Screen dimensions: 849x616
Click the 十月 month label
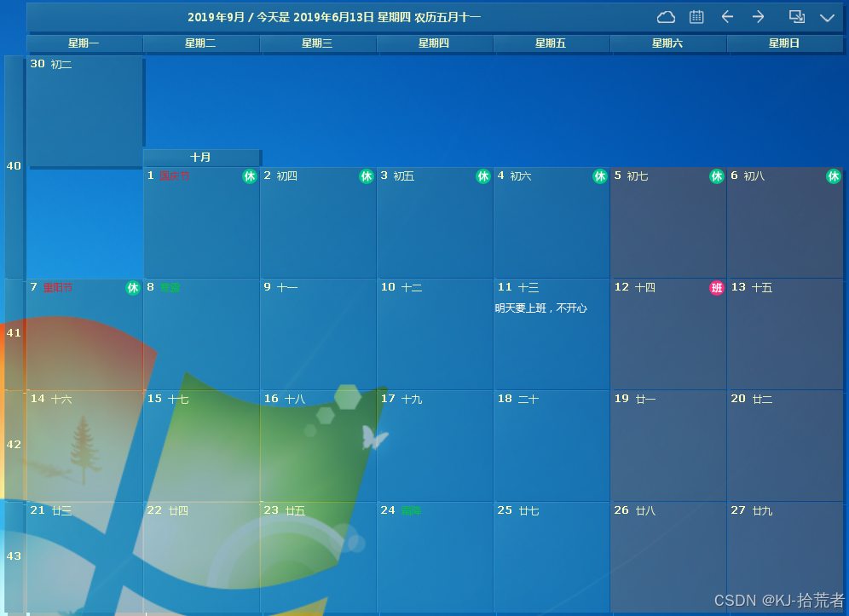(201, 158)
